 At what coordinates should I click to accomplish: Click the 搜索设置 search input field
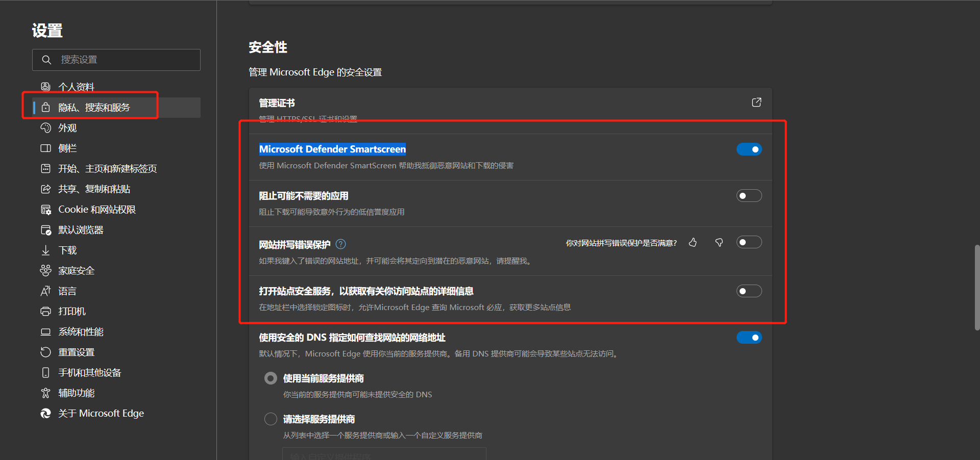point(116,60)
